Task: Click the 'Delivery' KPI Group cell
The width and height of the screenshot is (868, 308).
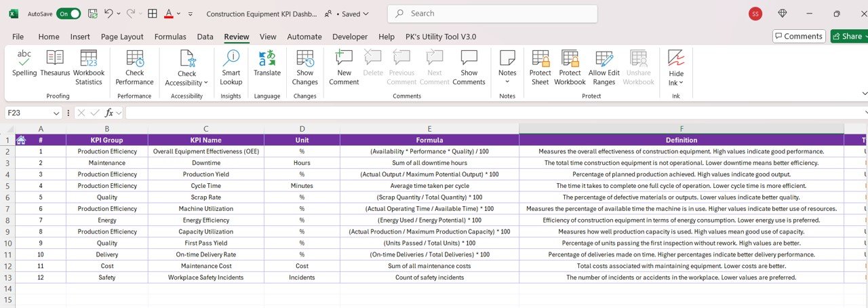Action: (107, 254)
